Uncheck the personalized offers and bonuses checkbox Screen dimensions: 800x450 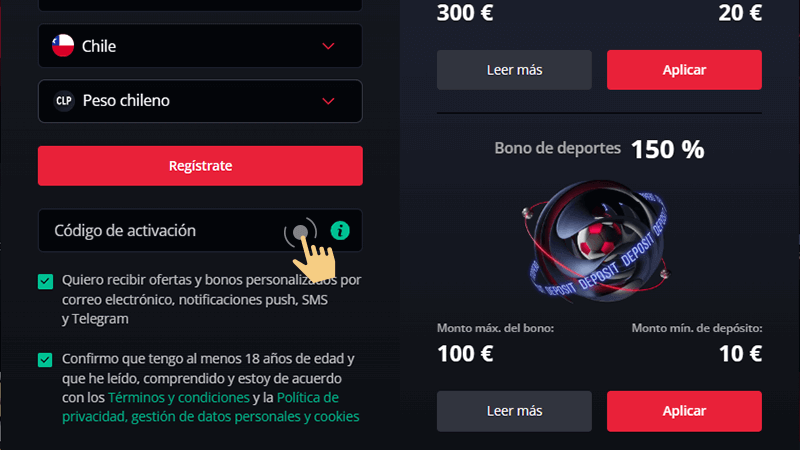(45, 281)
